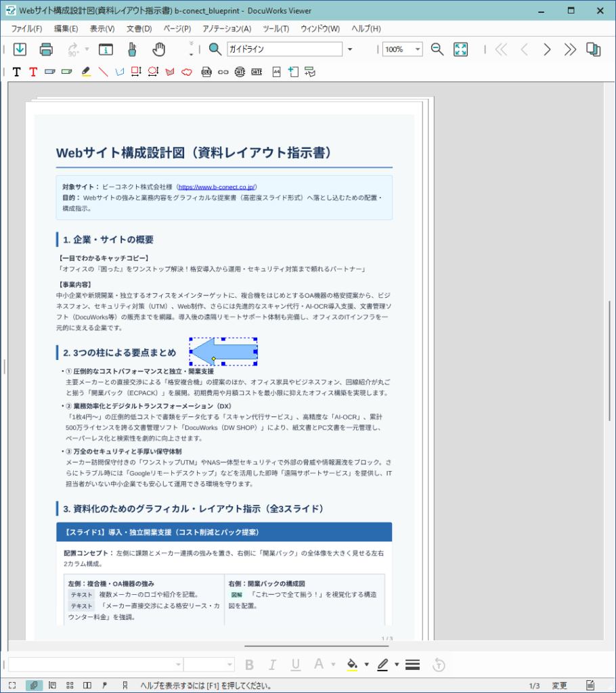Click the zoom out magnifier icon

437,49
